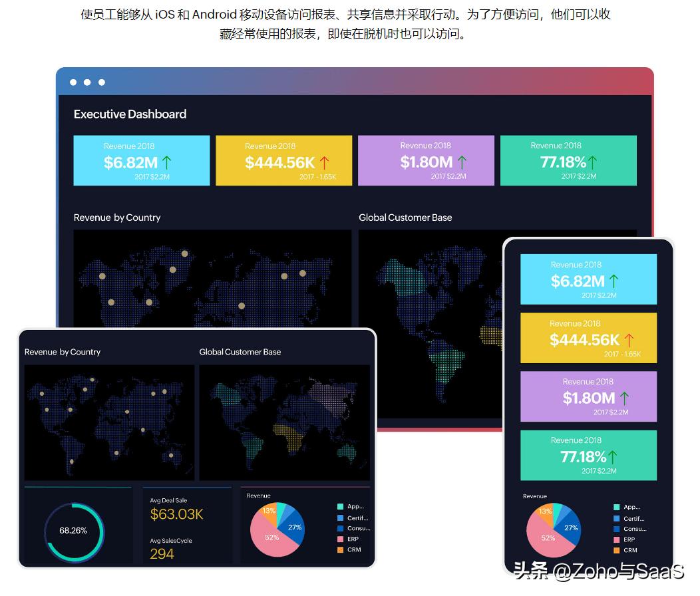Screen dimensions: 700x596
Task: Click the Avg Deal Sale label
Action: [168, 500]
